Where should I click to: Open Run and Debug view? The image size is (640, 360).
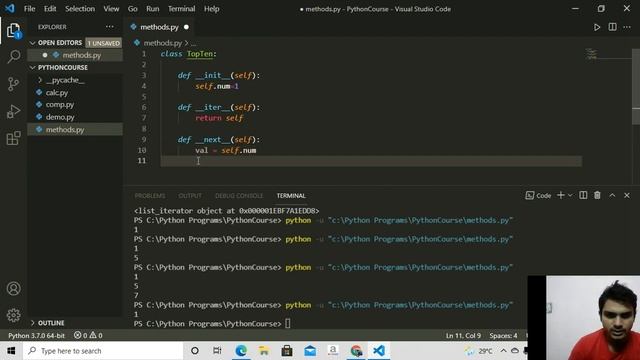point(13,111)
